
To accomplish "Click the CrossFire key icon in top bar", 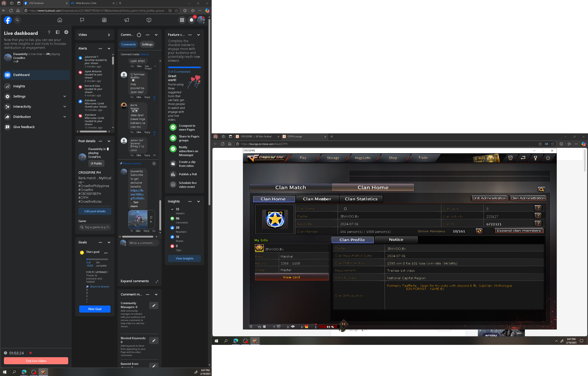I will pos(535,158).
